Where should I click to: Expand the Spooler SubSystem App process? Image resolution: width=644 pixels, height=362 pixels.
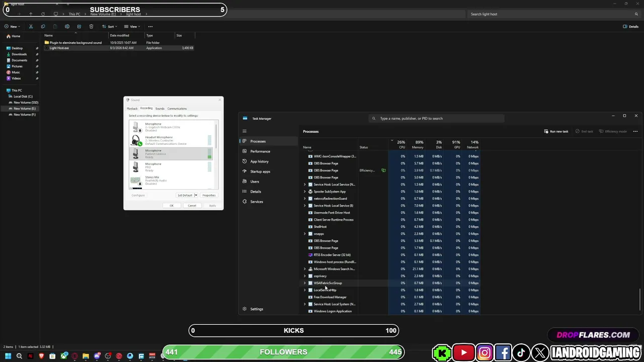click(x=304, y=192)
